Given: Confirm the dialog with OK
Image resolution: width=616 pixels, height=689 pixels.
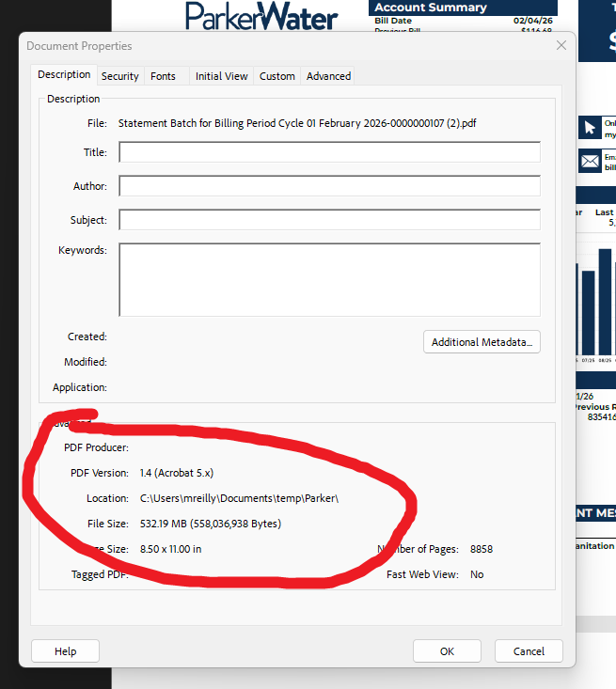Looking at the screenshot, I should pyautogui.click(x=447, y=651).
